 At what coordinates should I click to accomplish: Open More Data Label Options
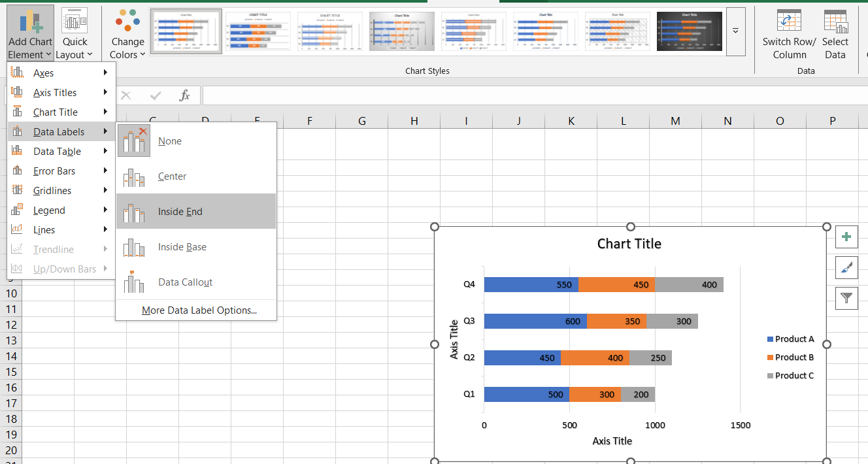pyautogui.click(x=199, y=310)
